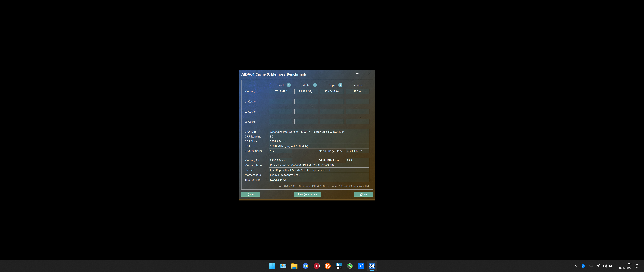Click the empty L1 Cache Copy field
The image size is (644, 272).
(x=332, y=102)
